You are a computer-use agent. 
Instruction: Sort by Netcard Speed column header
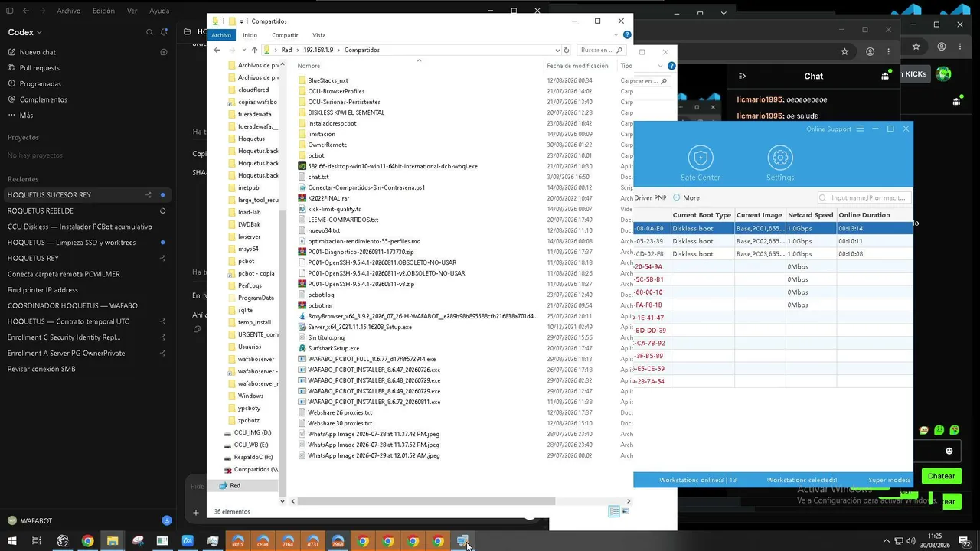click(x=810, y=215)
